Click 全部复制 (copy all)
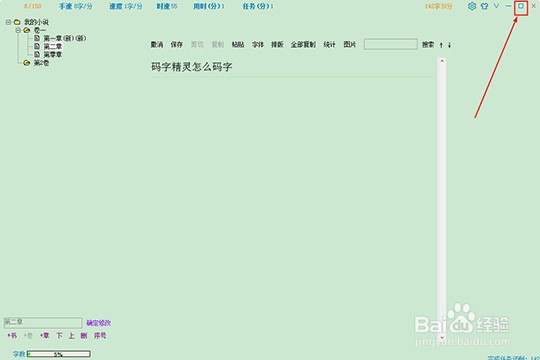 click(x=303, y=44)
